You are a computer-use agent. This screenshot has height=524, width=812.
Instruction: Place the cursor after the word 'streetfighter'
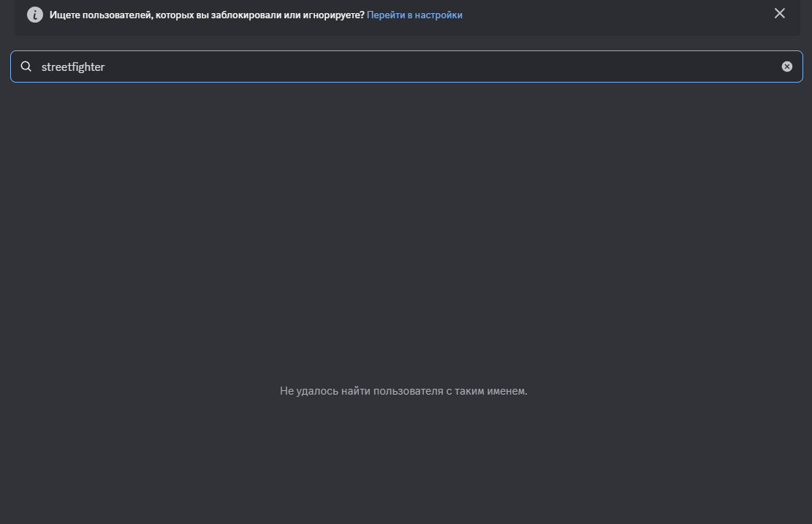(106, 67)
